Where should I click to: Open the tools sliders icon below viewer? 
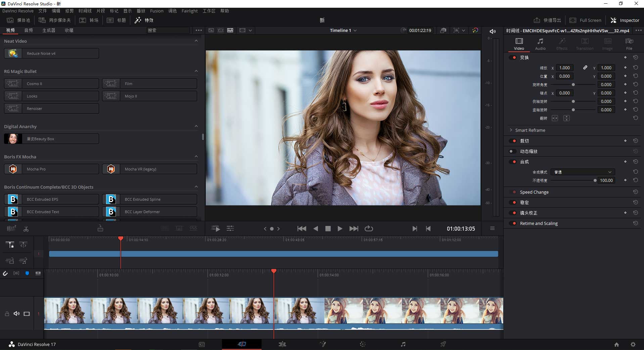[230, 229]
